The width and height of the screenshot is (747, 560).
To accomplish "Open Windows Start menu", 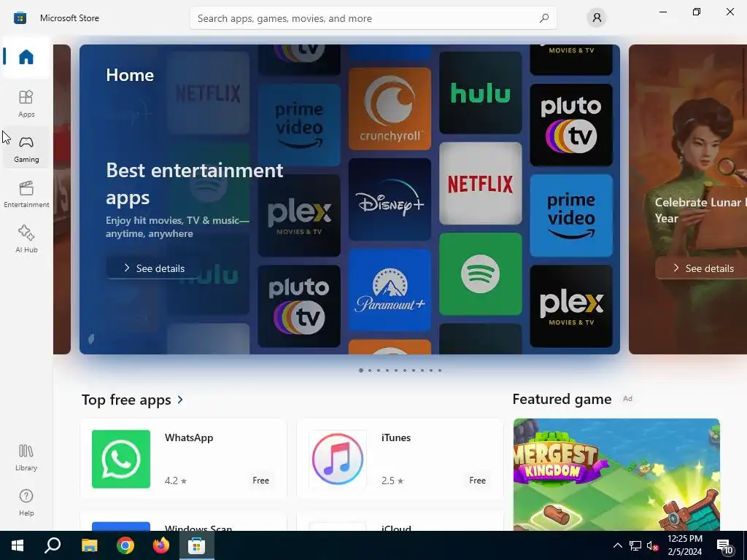I will click(18, 545).
